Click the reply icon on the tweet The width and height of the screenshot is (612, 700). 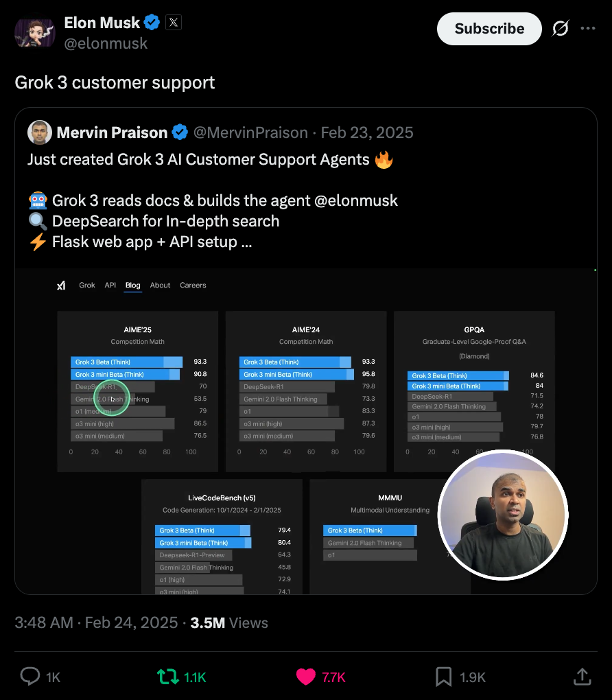pos(29,677)
